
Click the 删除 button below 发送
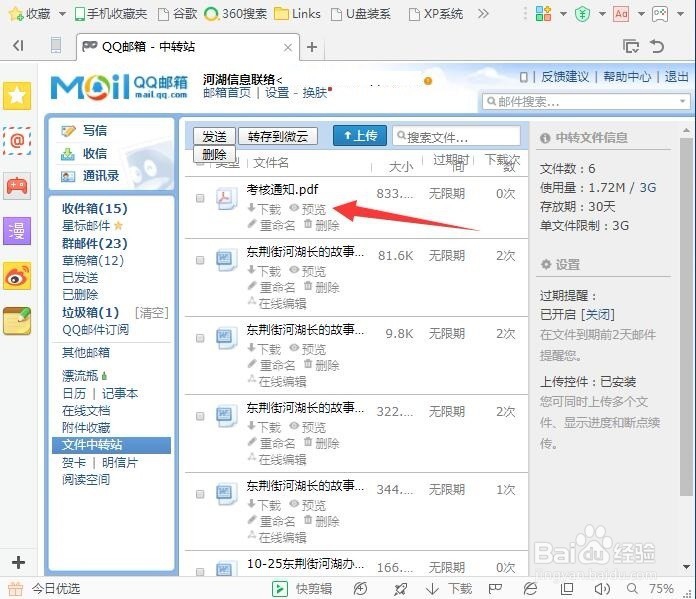tap(214, 154)
